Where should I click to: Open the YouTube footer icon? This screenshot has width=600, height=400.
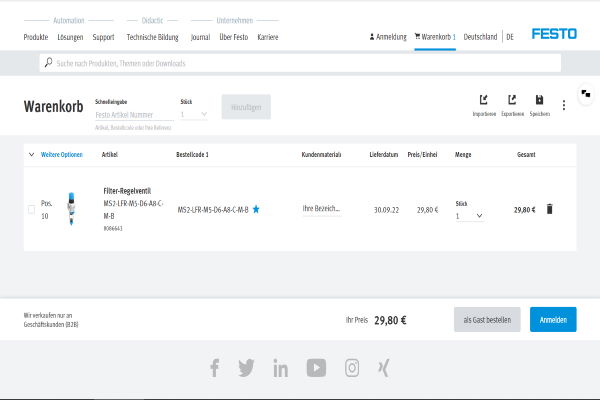coord(316,368)
